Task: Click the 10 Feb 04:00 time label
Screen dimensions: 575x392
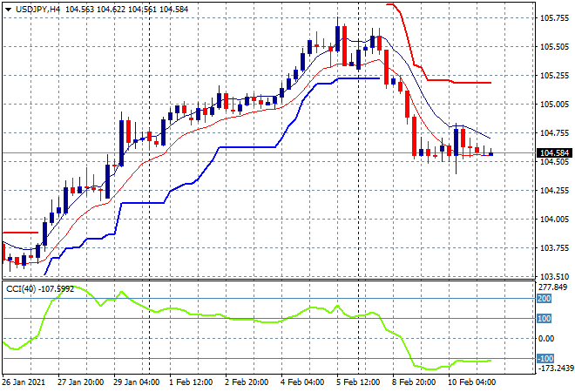Action: (471, 382)
